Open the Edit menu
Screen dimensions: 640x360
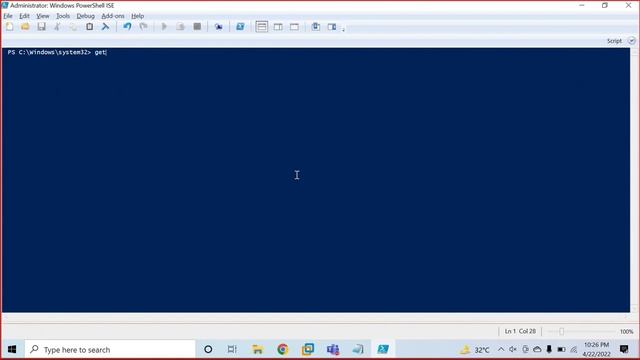point(24,16)
